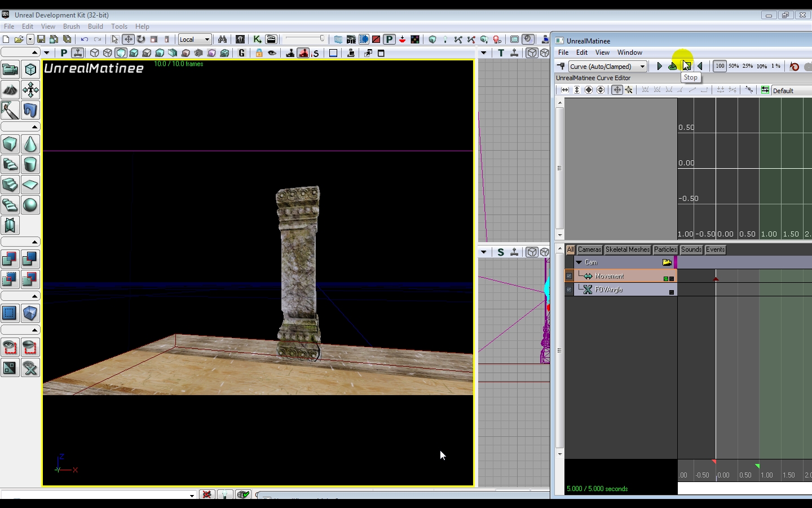Click the Loop Section playback icon
812x508 pixels.
(x=673, y=66)
